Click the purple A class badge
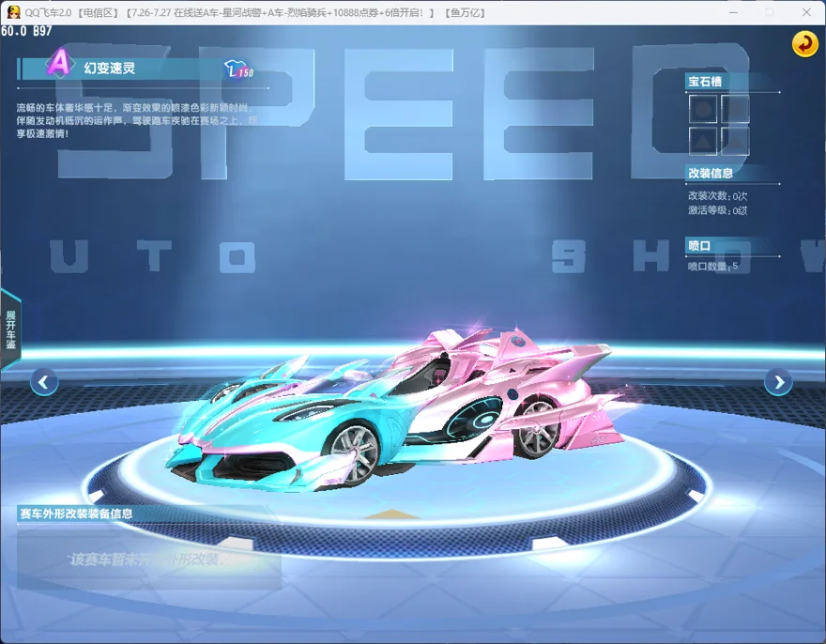 pos(59,63)
